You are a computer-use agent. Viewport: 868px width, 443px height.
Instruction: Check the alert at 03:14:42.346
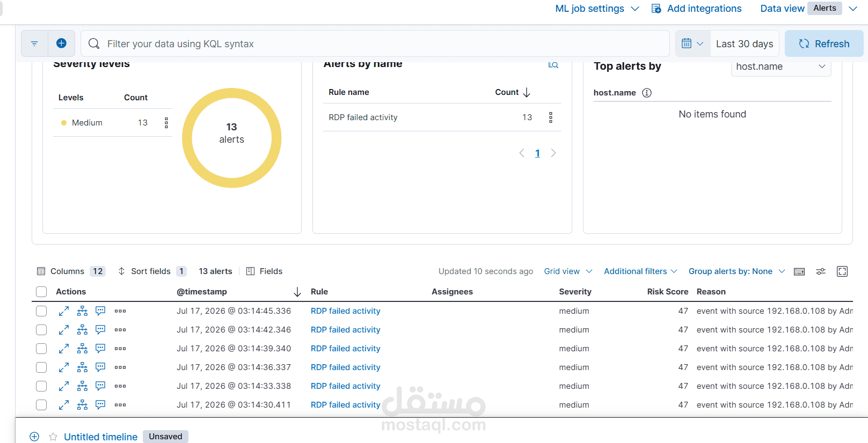(x=41, y=330)
